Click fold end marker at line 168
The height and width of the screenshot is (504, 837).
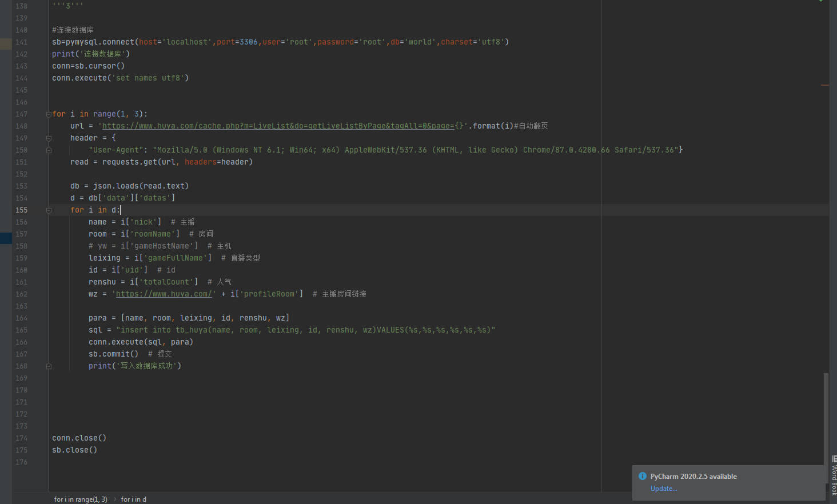pos(49,366)
